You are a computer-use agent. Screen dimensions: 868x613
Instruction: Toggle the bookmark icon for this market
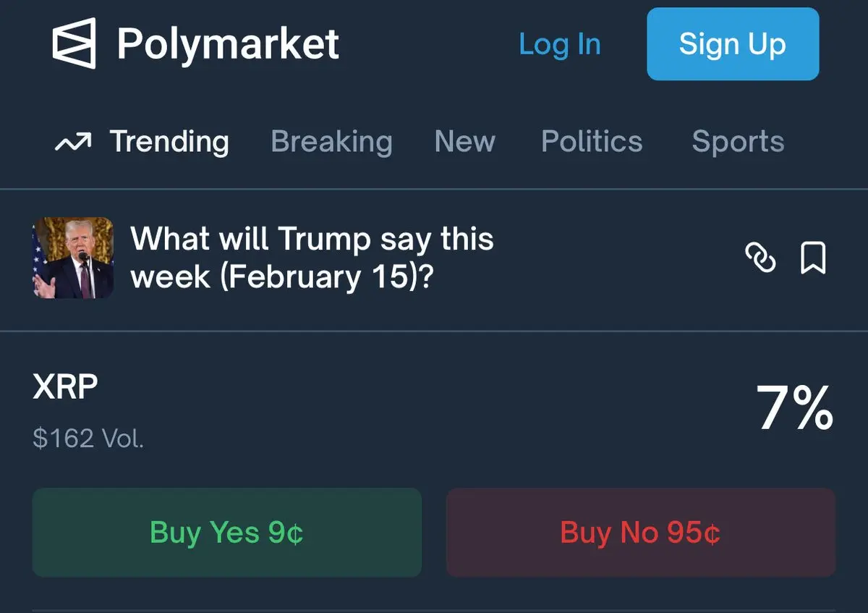pyautogui.click(x=813, y=258)
